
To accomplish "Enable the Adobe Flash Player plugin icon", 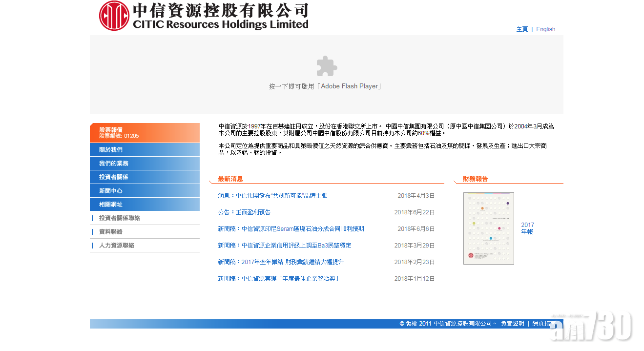I will coord(327,66).
